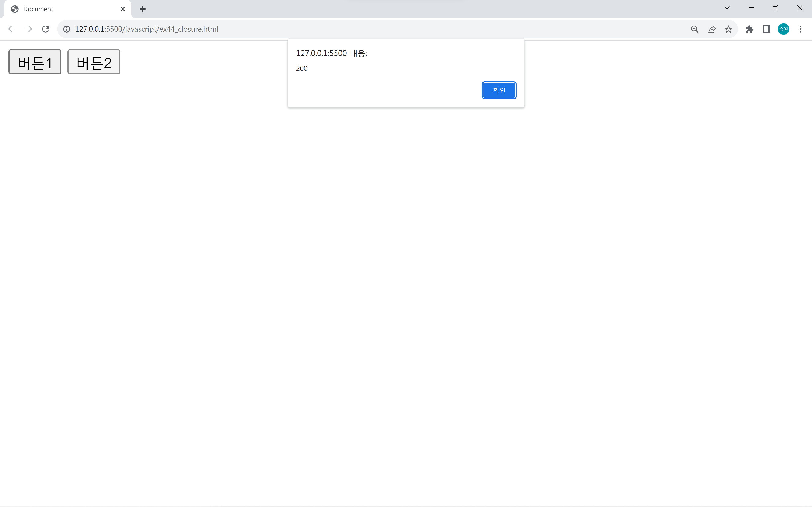Go forward using the forward arrow
This screenshot has height=507, width=812.
[29, 29]
